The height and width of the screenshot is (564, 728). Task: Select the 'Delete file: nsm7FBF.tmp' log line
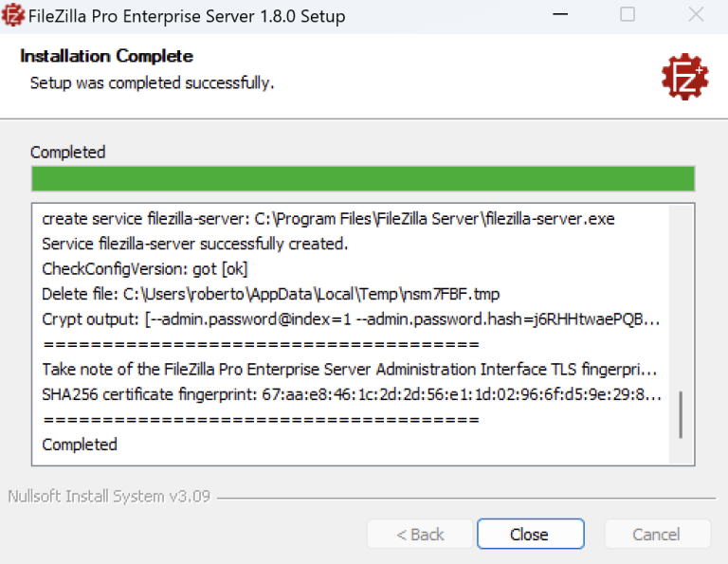click(271, 294)
